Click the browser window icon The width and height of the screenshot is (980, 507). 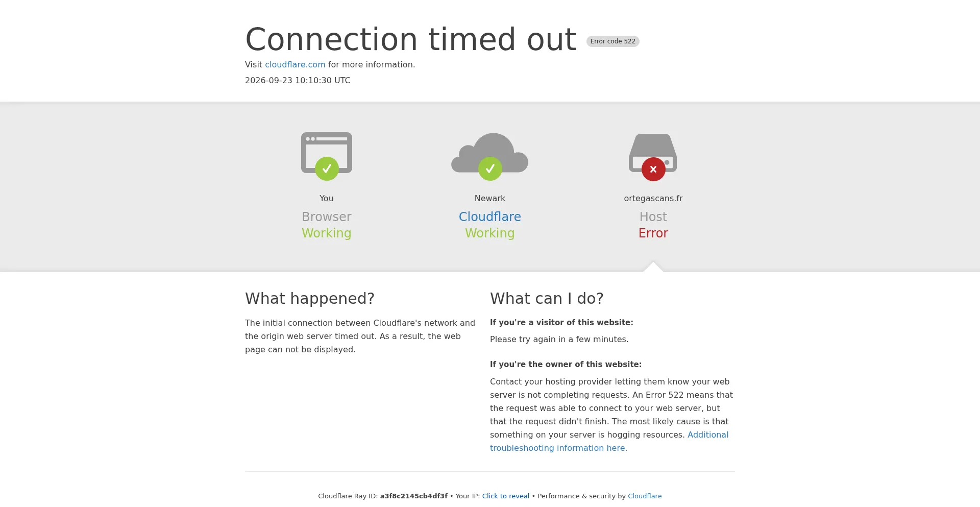tap(327, 153)
